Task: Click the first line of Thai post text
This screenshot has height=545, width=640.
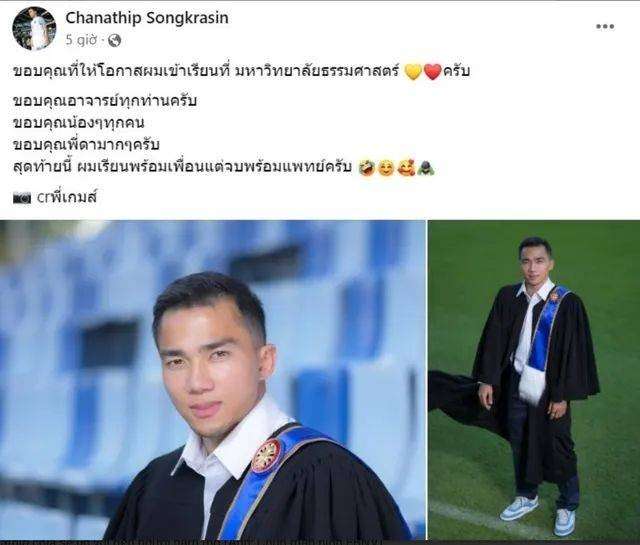Action: pos(242,72)
